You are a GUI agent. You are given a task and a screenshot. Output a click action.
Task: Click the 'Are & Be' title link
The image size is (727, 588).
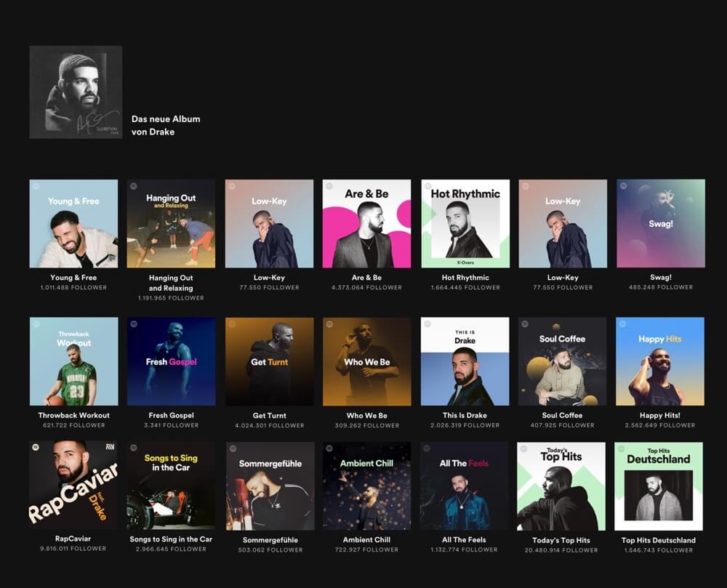[x=366, y=278]
